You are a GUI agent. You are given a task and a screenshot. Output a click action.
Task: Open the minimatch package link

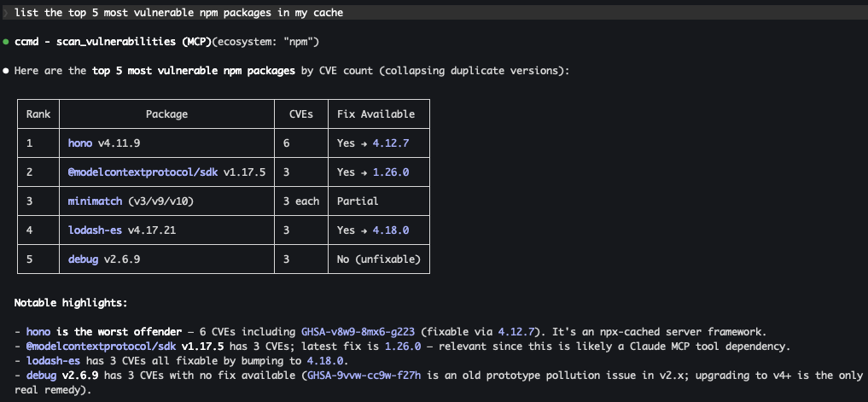(95, 201)
